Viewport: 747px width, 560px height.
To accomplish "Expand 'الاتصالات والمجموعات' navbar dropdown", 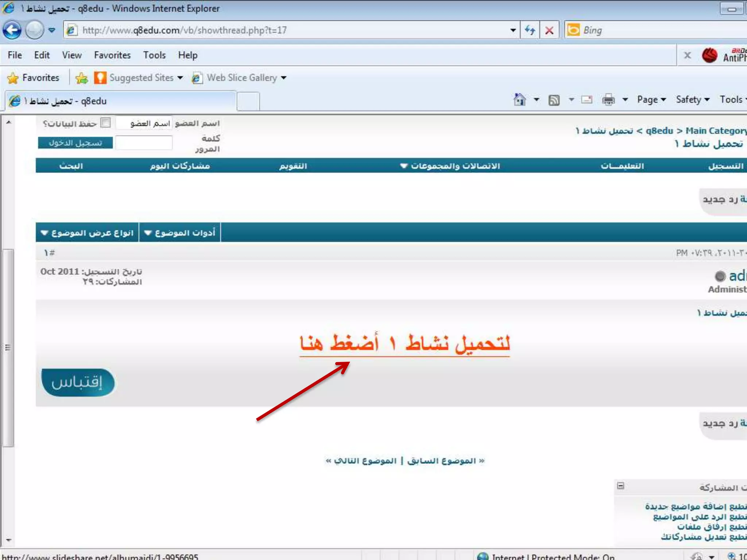I will [450, 166].
